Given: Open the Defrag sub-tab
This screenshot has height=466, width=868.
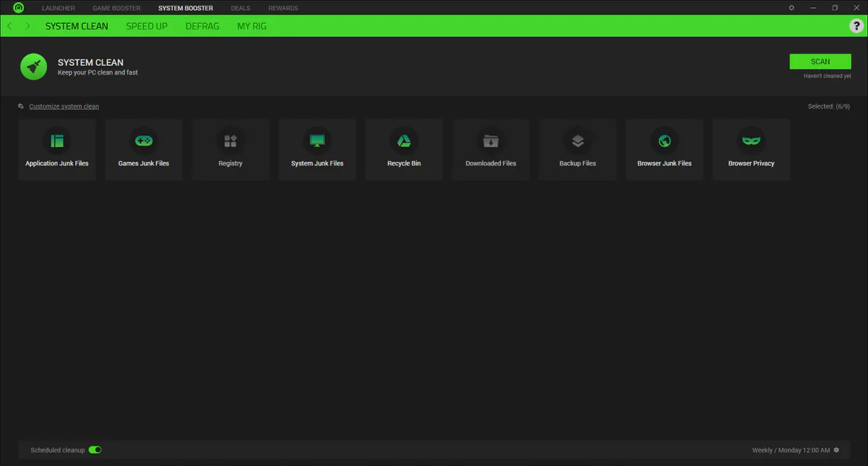Looking at the screenshot, I should tap(203, 26).
